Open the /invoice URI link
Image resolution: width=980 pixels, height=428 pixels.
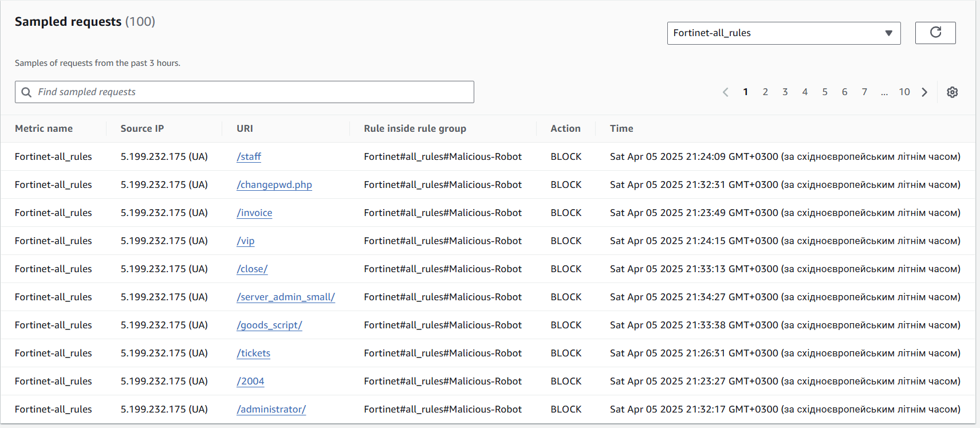coord(254,213)
